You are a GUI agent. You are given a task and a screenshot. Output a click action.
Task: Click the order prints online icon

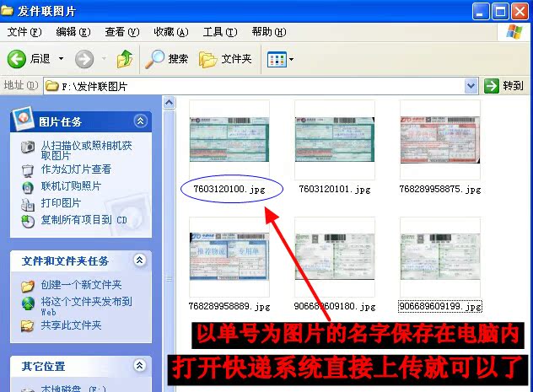28,187
